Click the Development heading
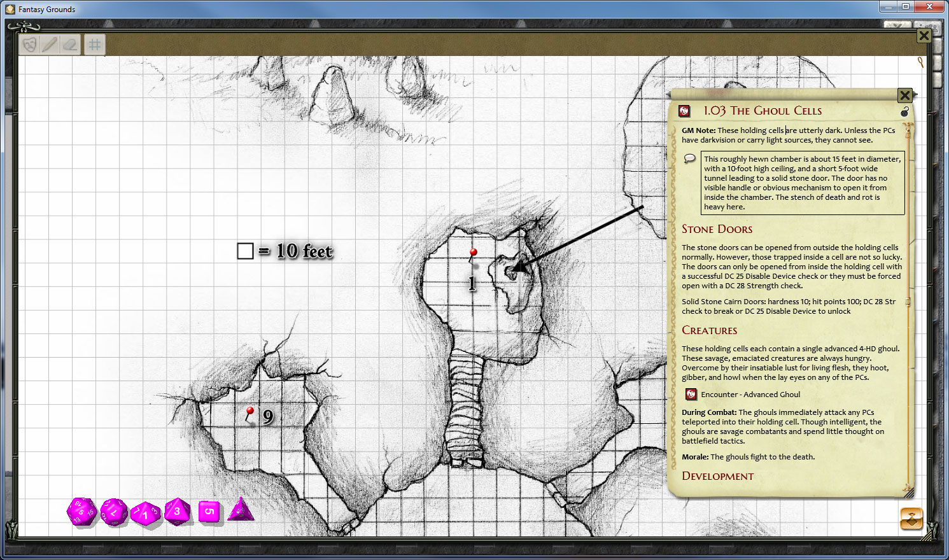Image resolution: width=949 pixels, height=560 pixels. tap(717, 476)
